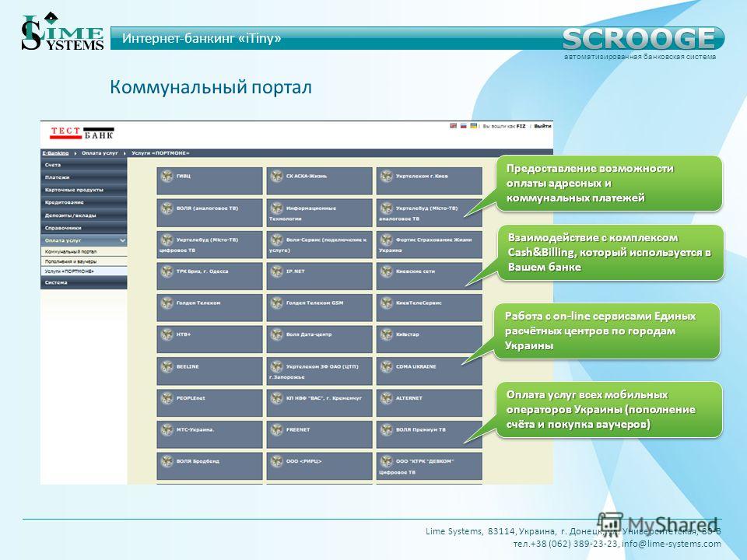747x560 pixels.
Task: Click the emblem icon beside СК АСКА-Жизнь
Action: (277, 177)
